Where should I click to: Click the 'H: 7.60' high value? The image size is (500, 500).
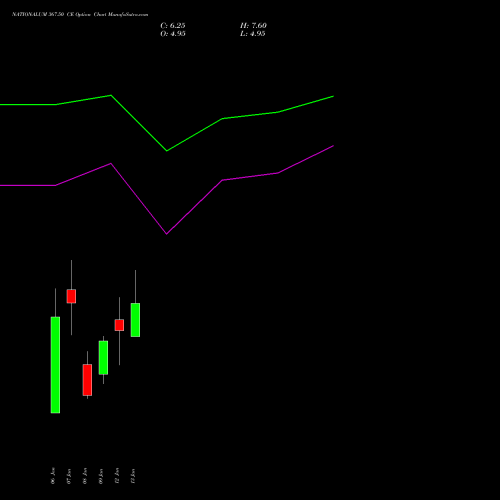[x=253, y=26]
